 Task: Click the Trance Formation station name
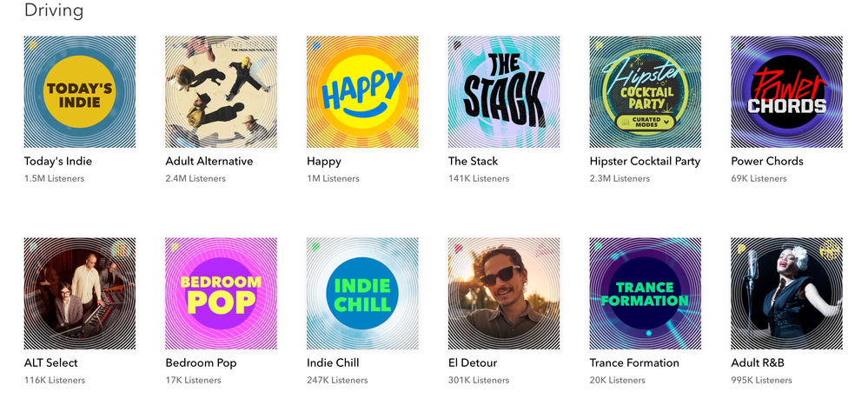634,362
